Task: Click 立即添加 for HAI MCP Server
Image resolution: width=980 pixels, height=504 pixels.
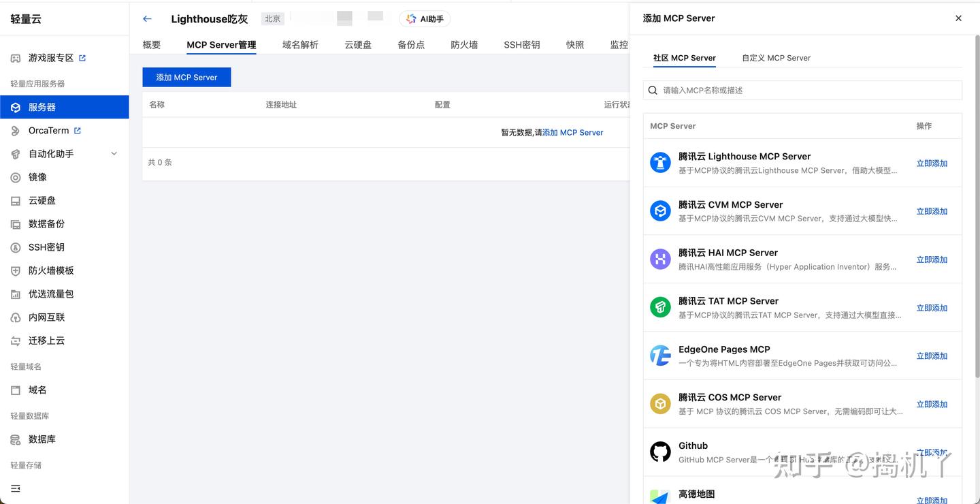Action: pos(932,260)
